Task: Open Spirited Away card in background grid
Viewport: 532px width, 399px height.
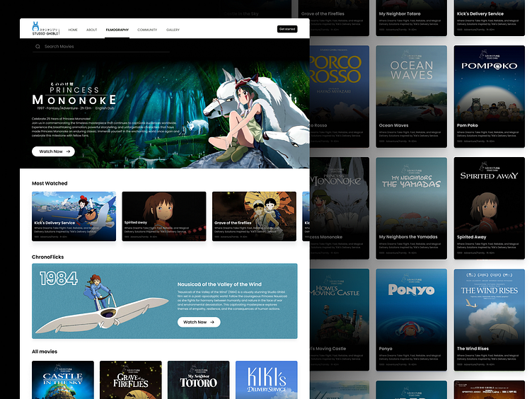Action: point(490,208)
